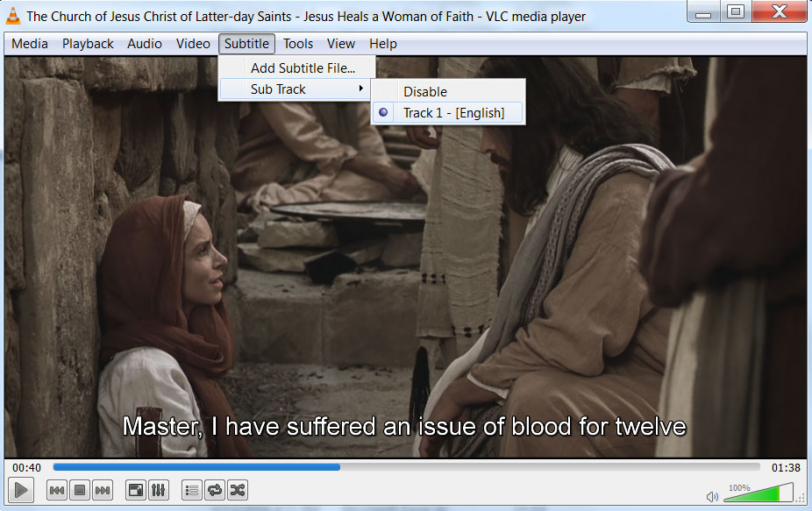Skip to previous media track
Viewport: 812px width, 511px height.
point(57,491)
